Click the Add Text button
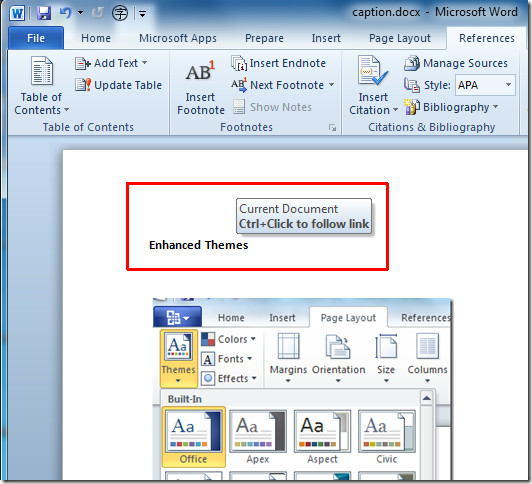The height and width of the screenshot is (484, 532). pyautogui.click(x=111, y=63)
